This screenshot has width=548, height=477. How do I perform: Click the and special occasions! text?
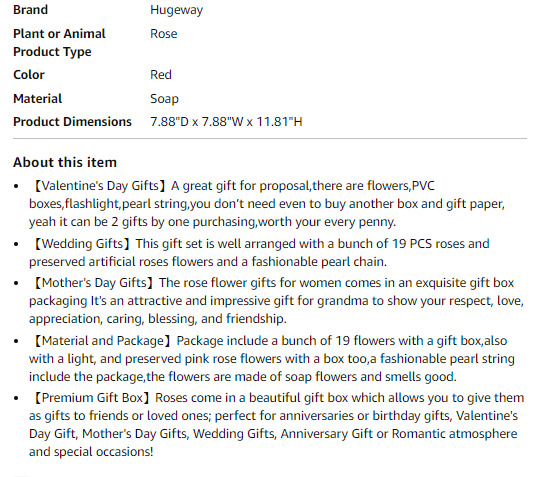click(91, 452)
